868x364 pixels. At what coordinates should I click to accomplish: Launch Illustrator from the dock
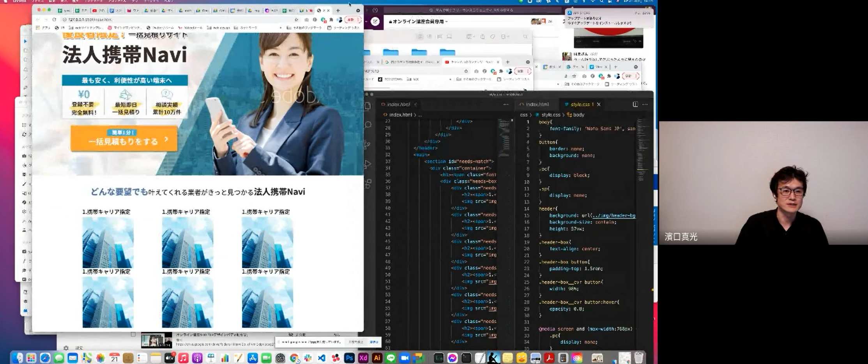(x=377, y=358)
